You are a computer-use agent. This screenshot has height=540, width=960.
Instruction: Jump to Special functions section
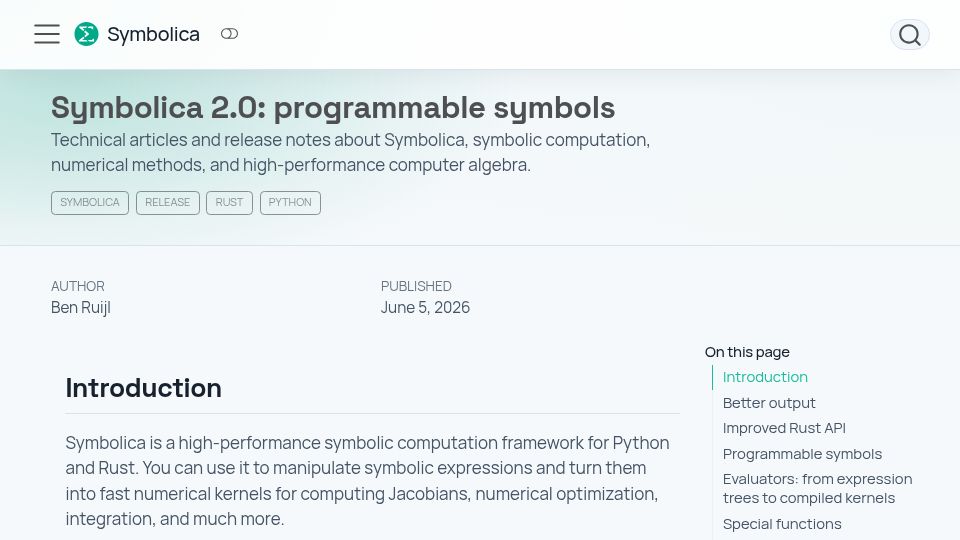click(x=782, y=524)
